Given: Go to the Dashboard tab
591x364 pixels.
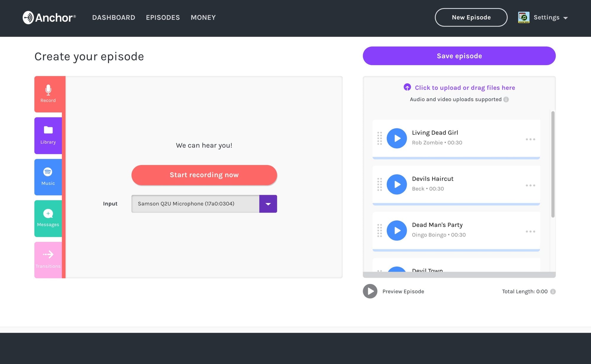Looking at the screenshot, I should (113, 18).
